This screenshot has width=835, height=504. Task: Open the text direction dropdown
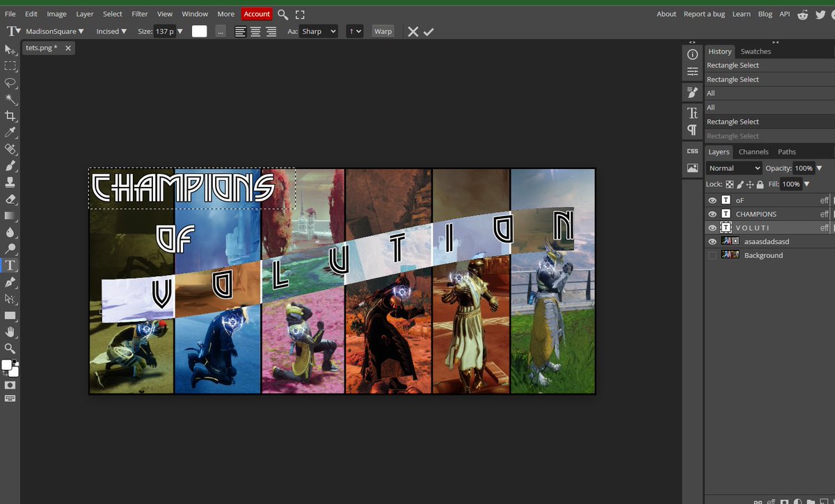(354, 31)
